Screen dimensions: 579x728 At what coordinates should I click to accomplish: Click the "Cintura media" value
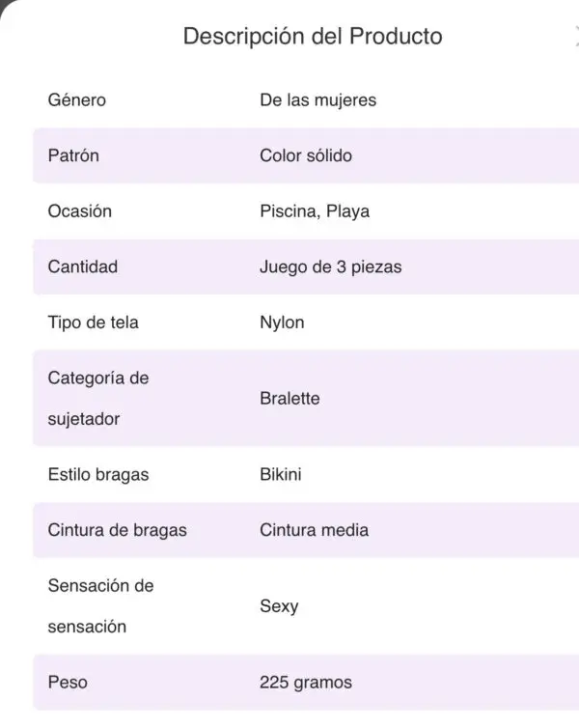(314, 530)
